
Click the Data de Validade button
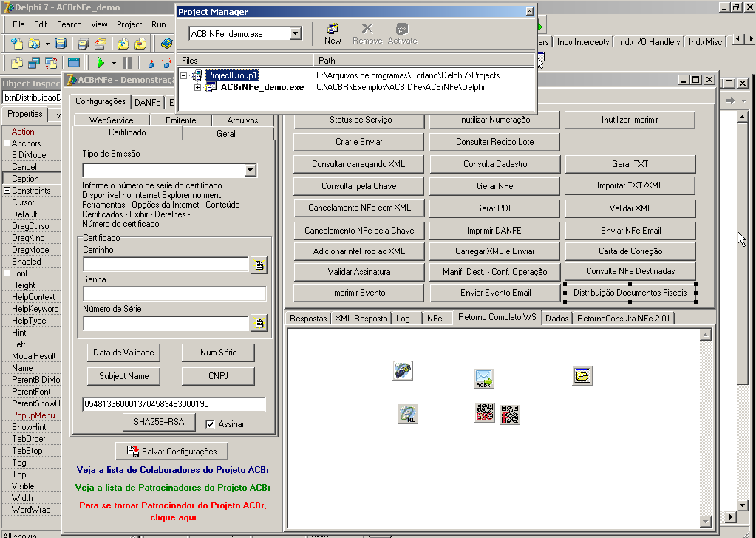tap(123, 353)
